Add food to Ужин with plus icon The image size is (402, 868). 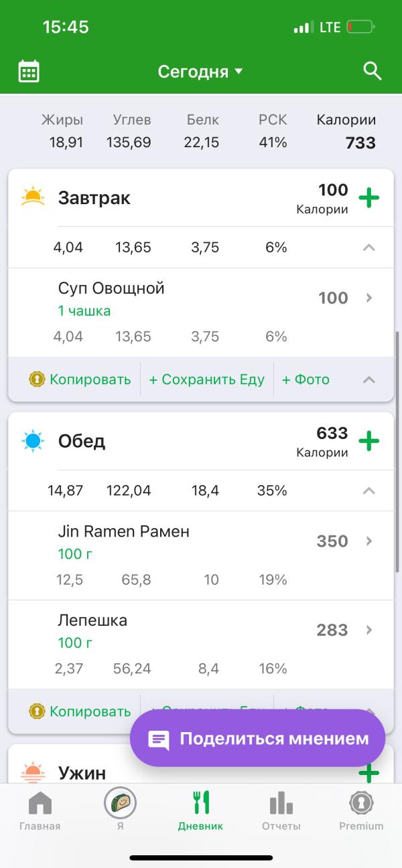[x=368, y=774]
